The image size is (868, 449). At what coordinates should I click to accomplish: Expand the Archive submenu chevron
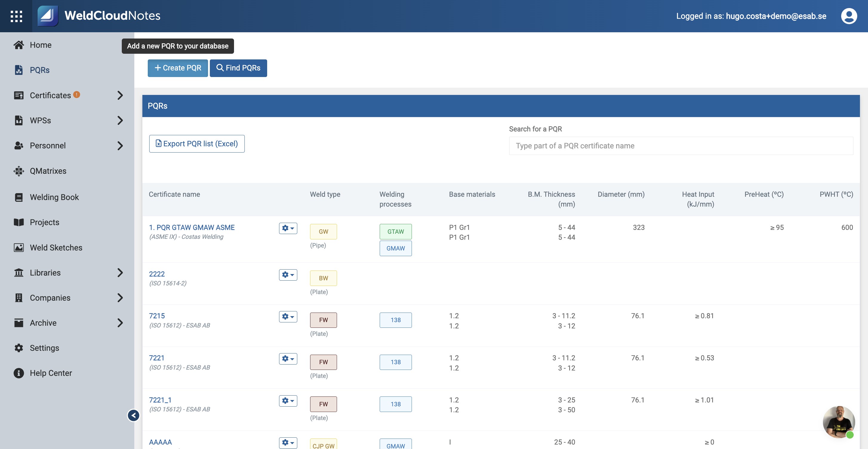tap(120, 323)
